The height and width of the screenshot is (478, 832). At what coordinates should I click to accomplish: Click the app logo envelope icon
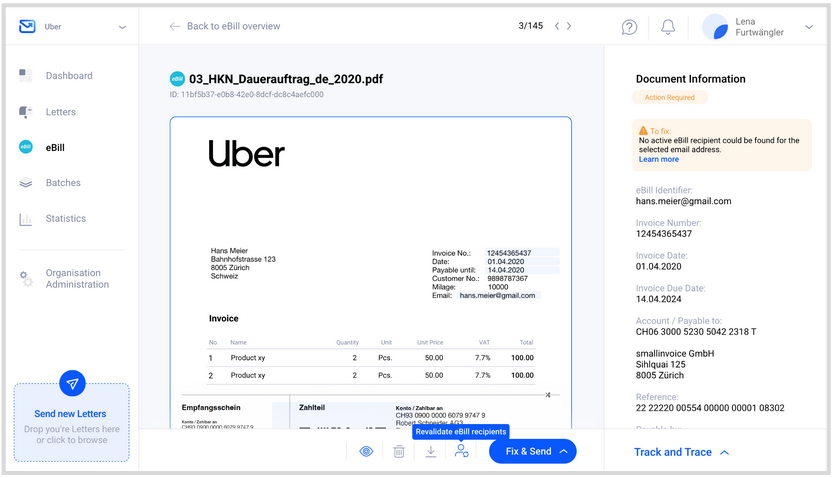pyautogui.click(x=27, y=26)
